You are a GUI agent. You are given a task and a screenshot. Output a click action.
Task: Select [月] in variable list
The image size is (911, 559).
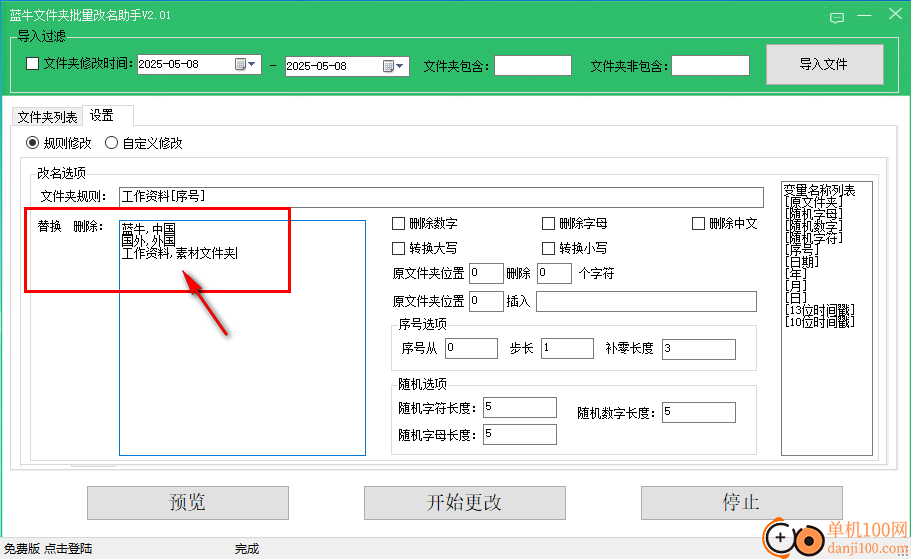click(795, 285)
